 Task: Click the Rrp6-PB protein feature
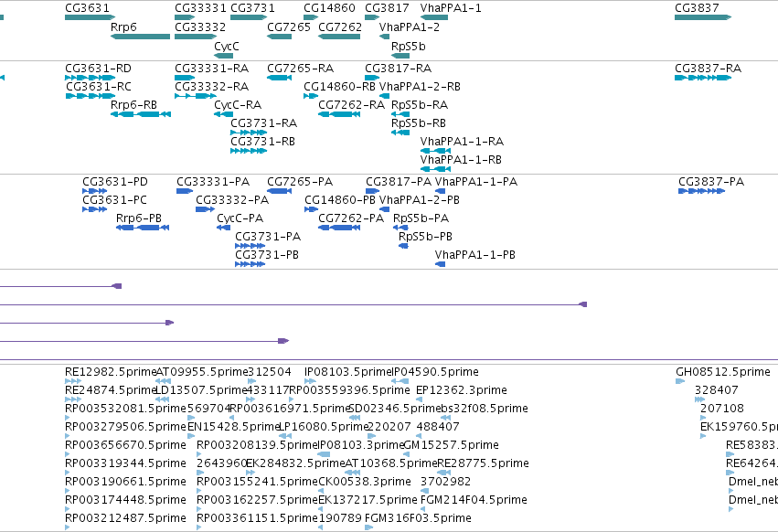(x=143, y=228)
